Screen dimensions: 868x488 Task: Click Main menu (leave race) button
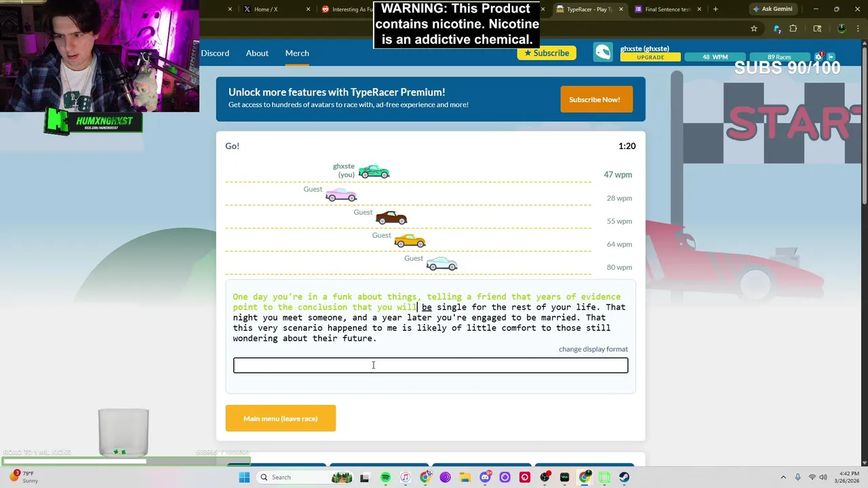click(281, 418)
